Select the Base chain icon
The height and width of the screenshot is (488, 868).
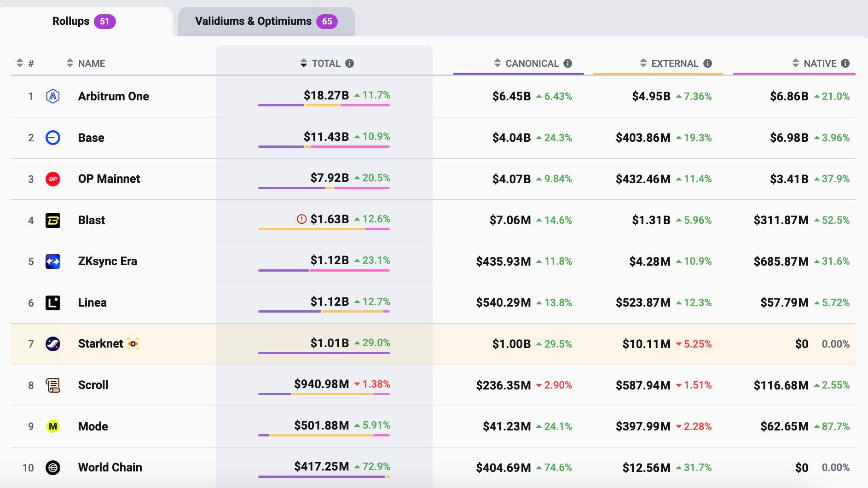point(53,138)
